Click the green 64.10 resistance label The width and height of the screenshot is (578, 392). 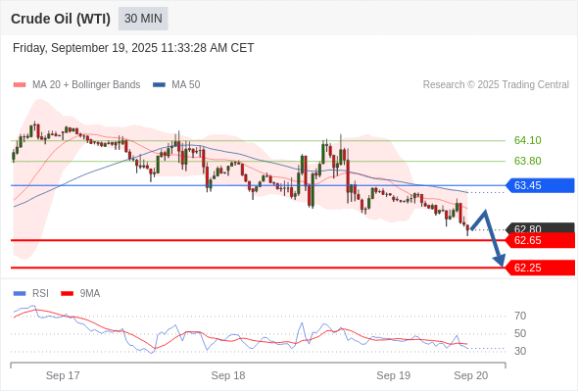pos(527,140)
